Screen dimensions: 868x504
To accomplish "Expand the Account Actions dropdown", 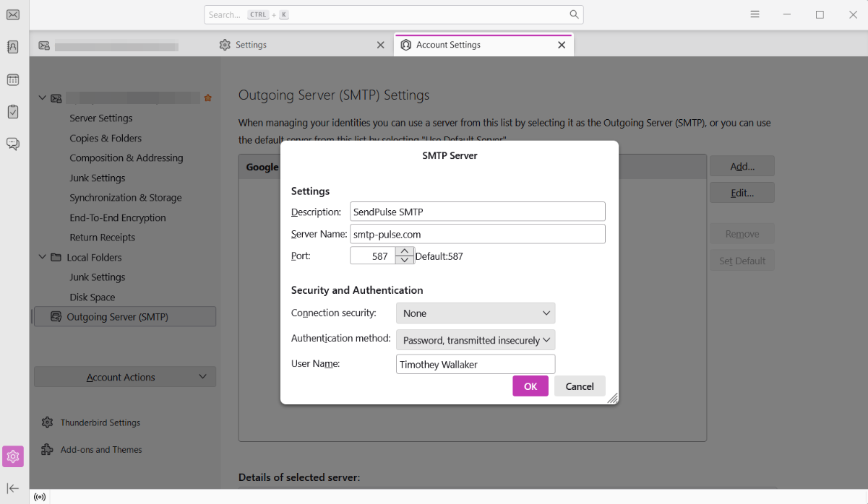I will 125,377.
